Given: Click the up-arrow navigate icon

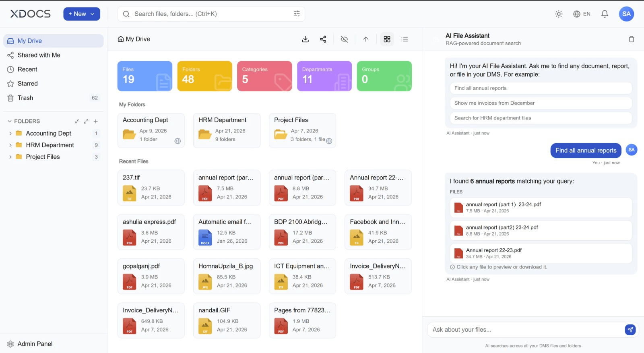Looking at the screenshot, I should pyautogui.click(x=365, y=39).
